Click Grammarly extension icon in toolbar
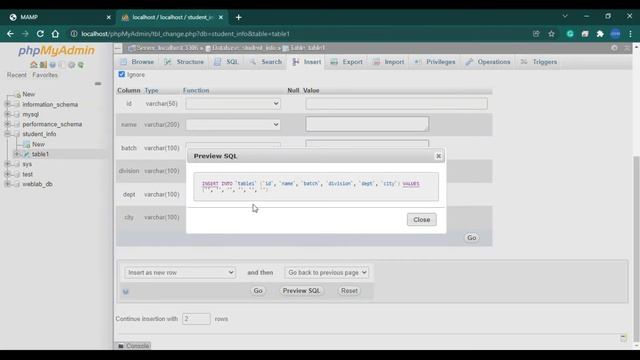Image resolution: width=640 pixels, height=360 pixels. pos(570,34)
